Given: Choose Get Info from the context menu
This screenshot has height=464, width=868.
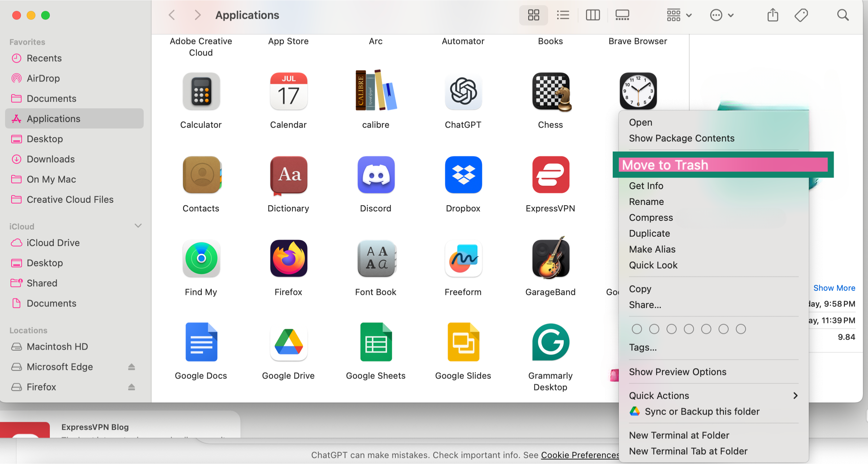Looking at the screenshot, I should coord(646,185).
